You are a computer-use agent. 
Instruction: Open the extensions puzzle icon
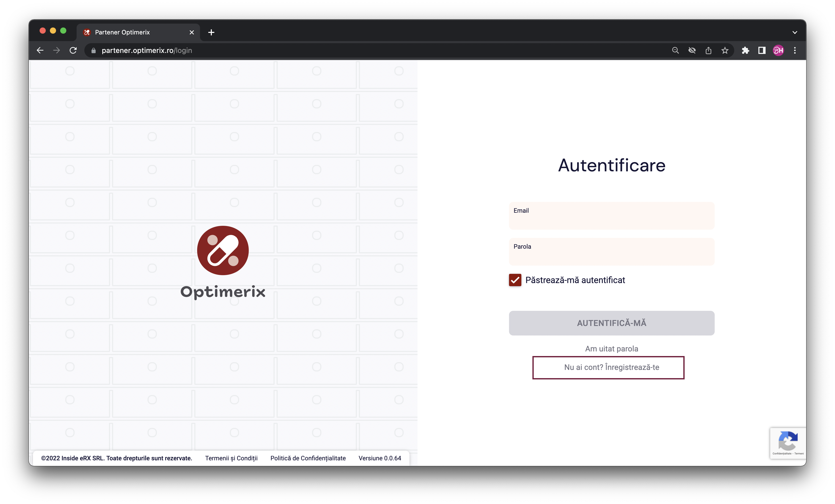click(x=745, y=50)
